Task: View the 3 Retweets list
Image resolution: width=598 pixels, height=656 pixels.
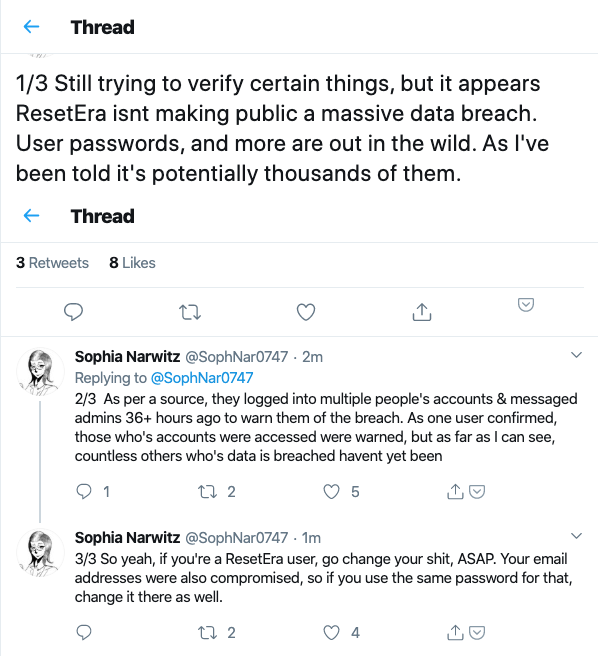Action: tap(52, 263)
